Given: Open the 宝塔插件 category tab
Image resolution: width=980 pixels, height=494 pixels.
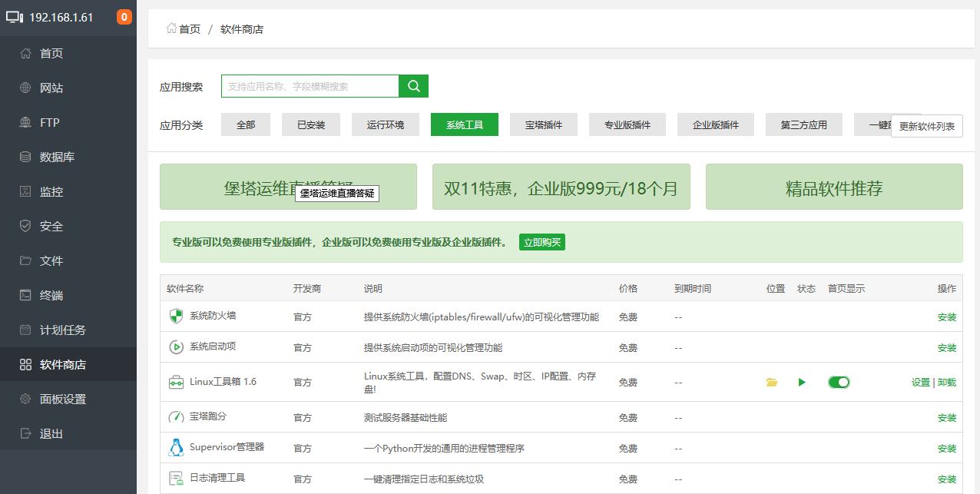Looking at the screenshot, I should point(544,124).
